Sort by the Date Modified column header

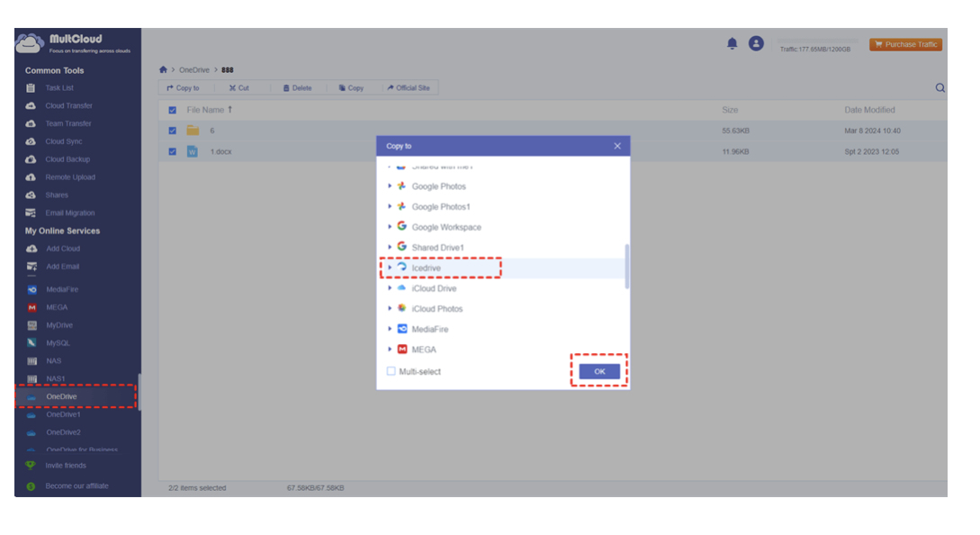point(869,110)
